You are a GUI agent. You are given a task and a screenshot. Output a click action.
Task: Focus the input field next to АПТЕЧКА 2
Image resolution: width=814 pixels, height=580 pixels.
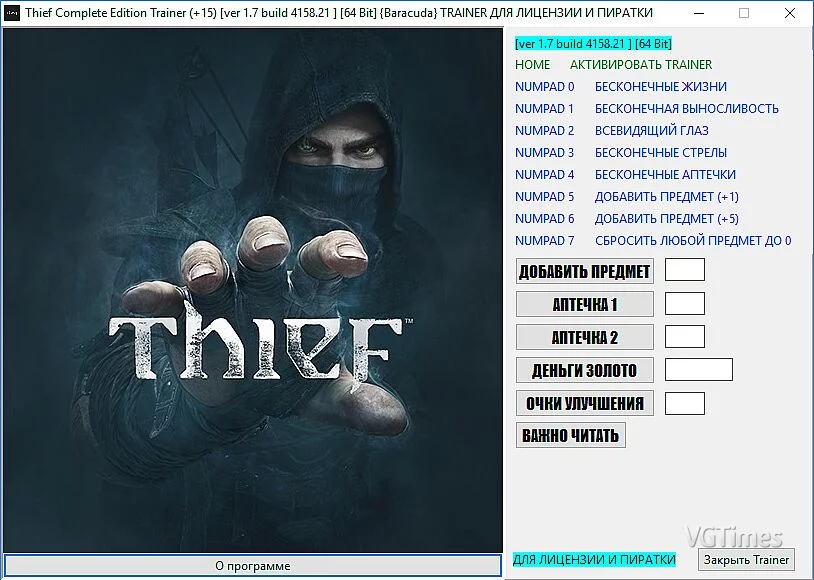point(685,336)
